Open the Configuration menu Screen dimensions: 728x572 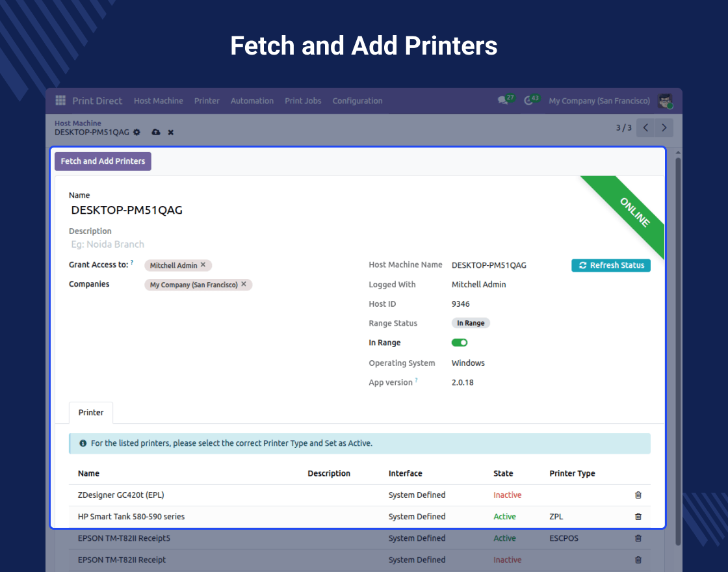[x=357, y=101]
